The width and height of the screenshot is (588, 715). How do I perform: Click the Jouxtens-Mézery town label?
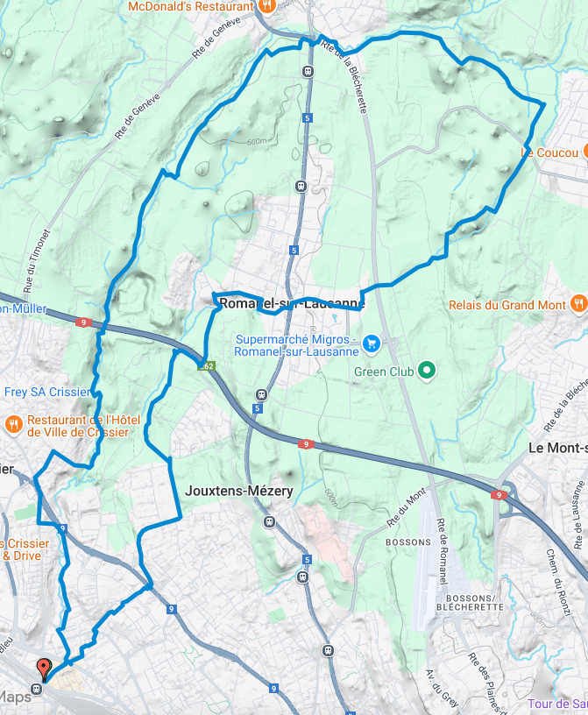239,491
